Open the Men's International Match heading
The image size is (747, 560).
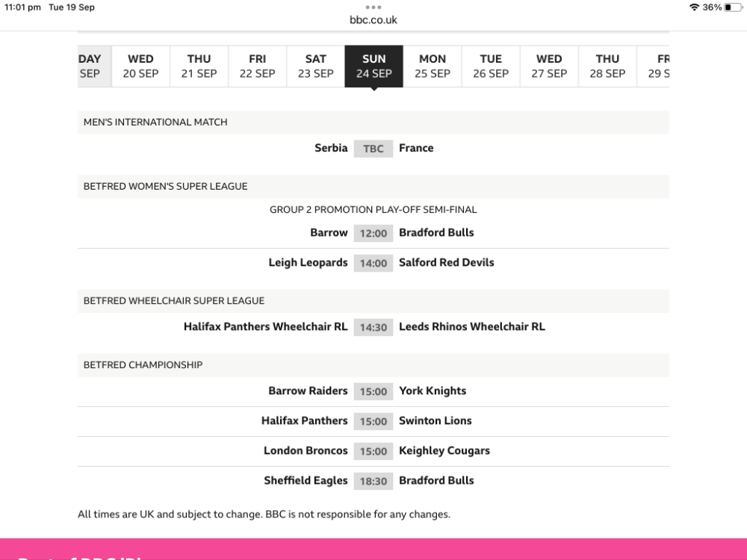point(373,122)
